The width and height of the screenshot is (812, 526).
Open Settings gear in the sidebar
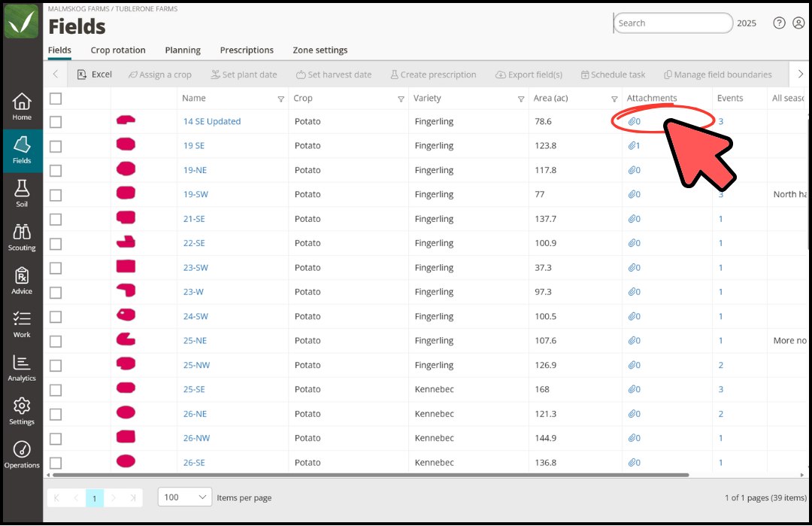point(22,412)
